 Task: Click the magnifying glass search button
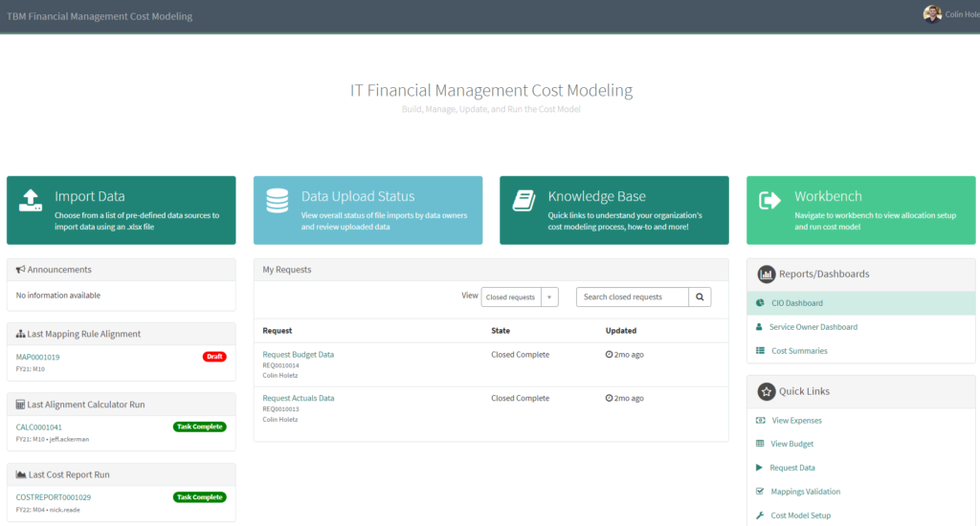[x=700, y=297]
